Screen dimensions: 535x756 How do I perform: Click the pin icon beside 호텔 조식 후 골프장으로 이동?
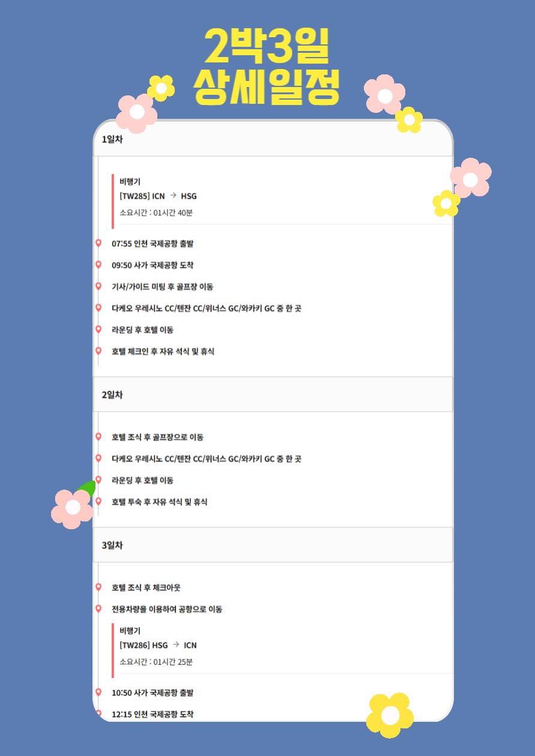98,437
